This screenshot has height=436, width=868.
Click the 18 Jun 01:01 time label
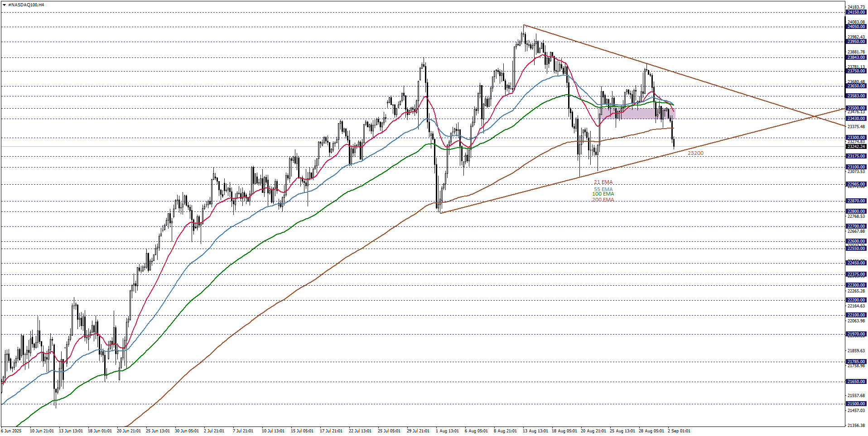tap(100, 431)
